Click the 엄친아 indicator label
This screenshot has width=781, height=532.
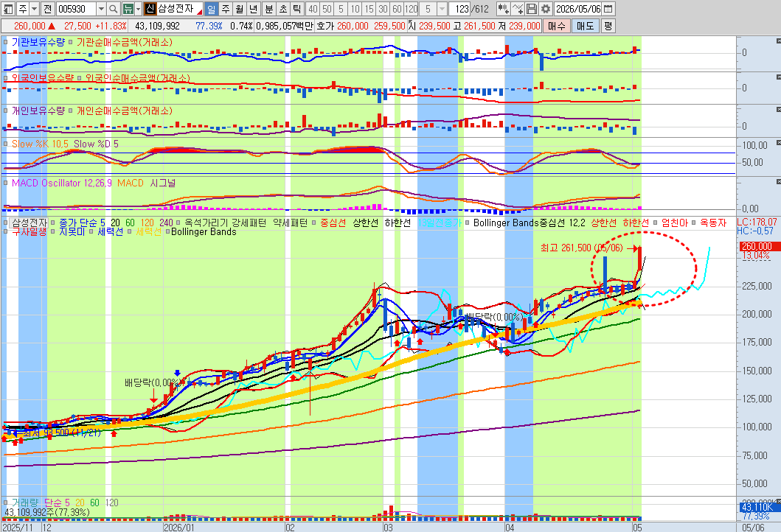pos(674,223)
